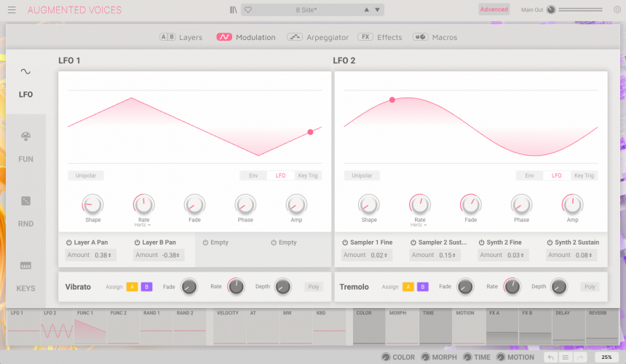Load previous preset with up arrow
626x364 pixels.
[366, 10]
